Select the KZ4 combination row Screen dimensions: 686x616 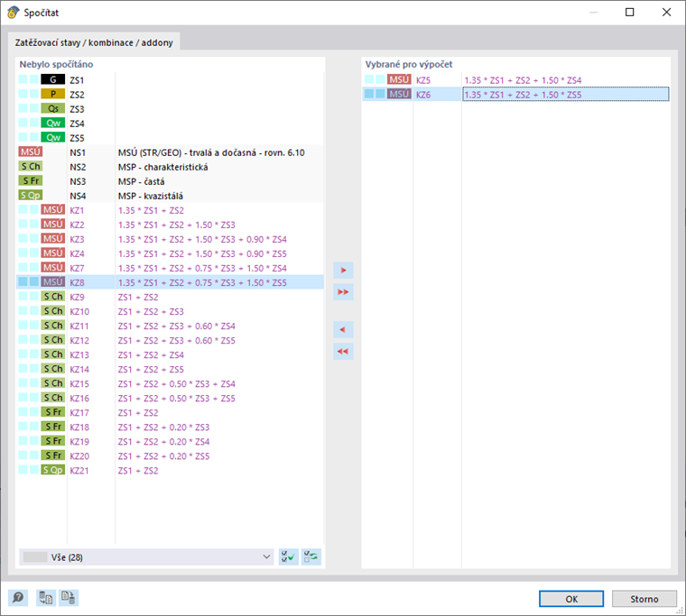point(171,253)
